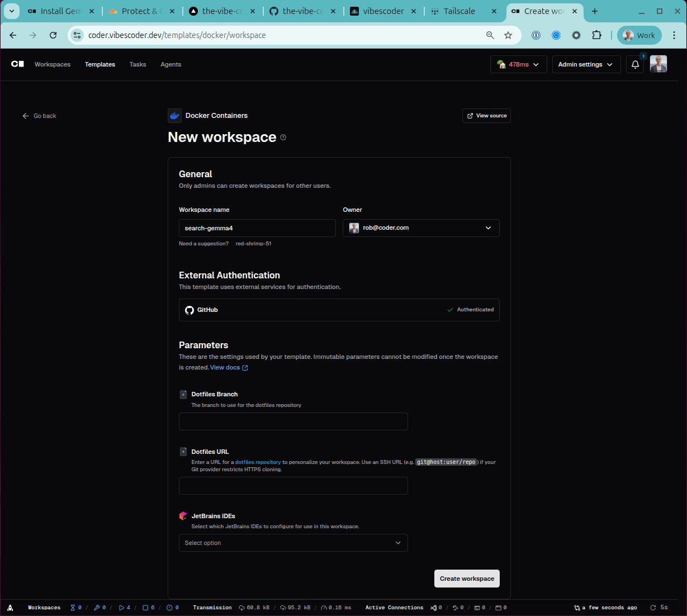Click the 0.16 ms latency value

(340, 608)
